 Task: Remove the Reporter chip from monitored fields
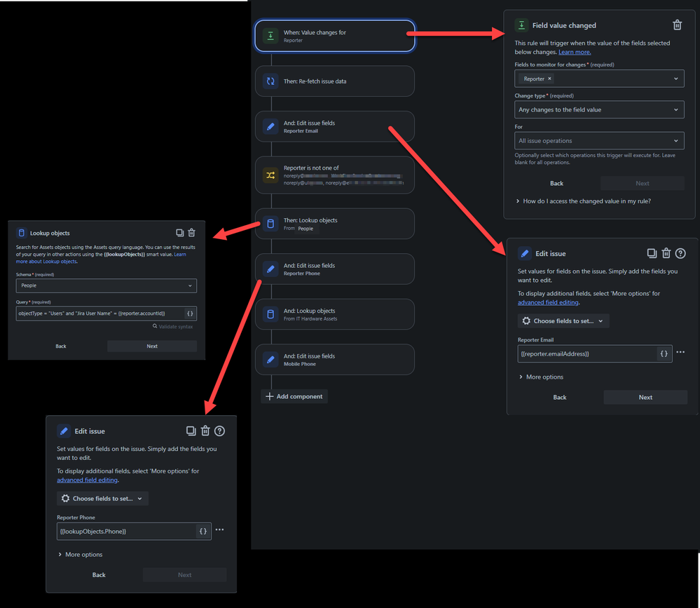click(549, 79)
